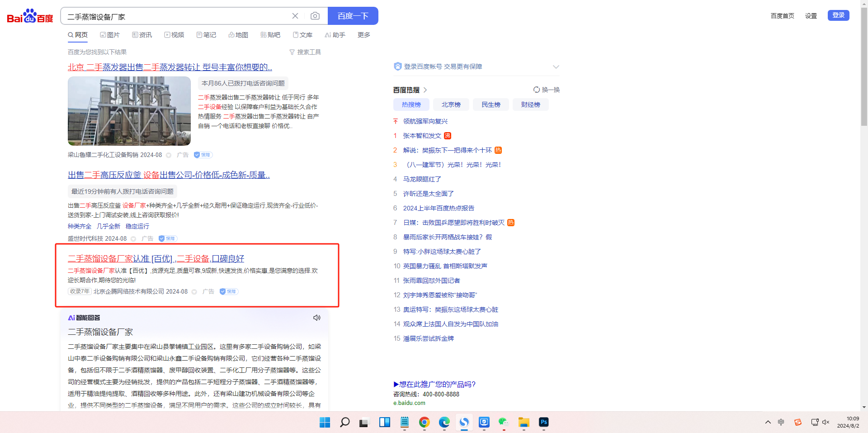This screenshot has height=433, width=868.
Task: Open the Windows Start menu
Action: click(x=325, y=422)
